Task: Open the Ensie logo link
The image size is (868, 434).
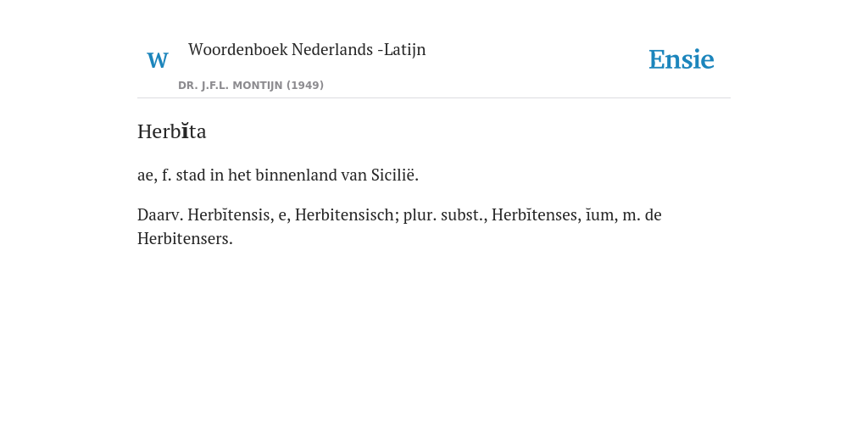Action: 681,59
